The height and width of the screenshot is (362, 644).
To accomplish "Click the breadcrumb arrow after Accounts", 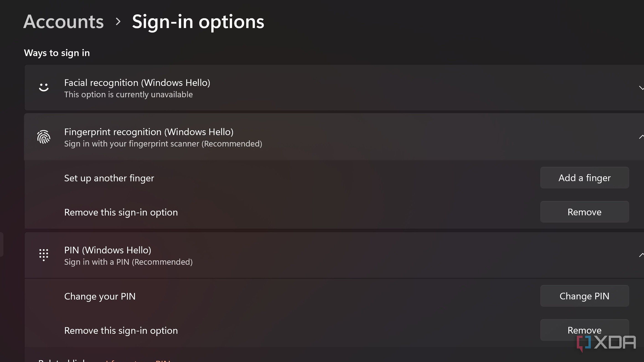I will pos(118,22).
